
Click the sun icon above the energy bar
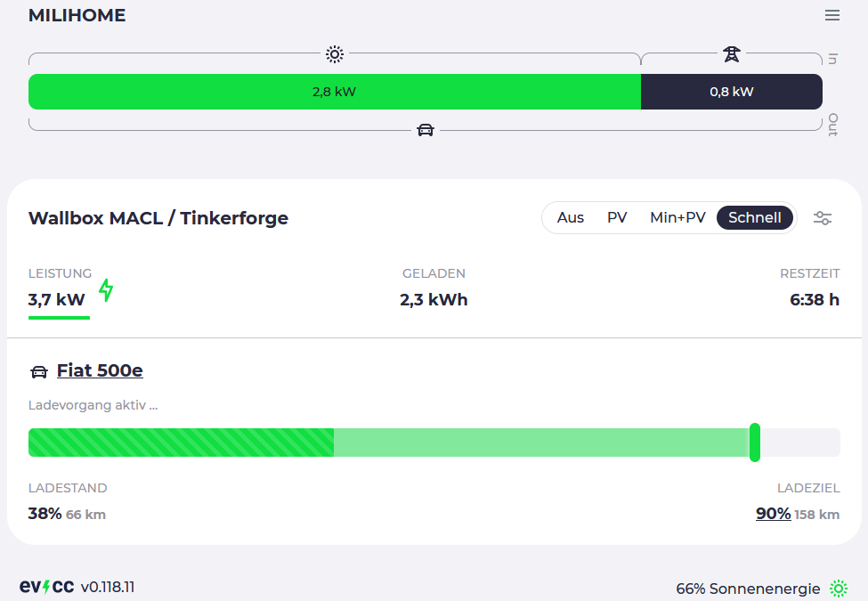click(335, 54)
